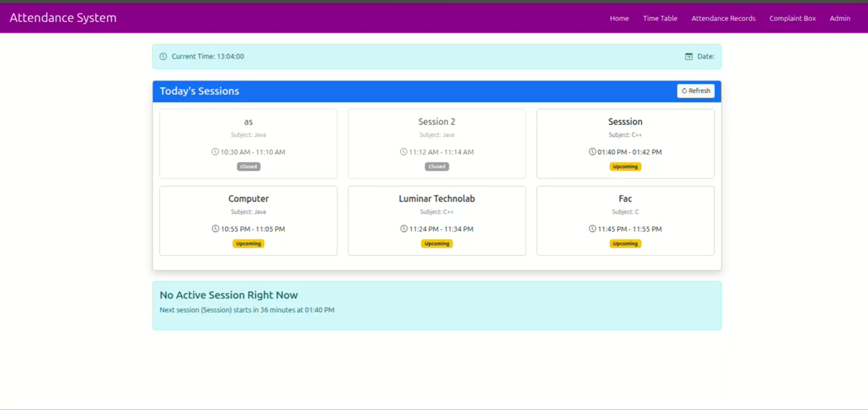Screen dimensions: 868x410
Task: Click the clock icon beside Current Time
Action: pyautogui.click(x=163, y=56)
